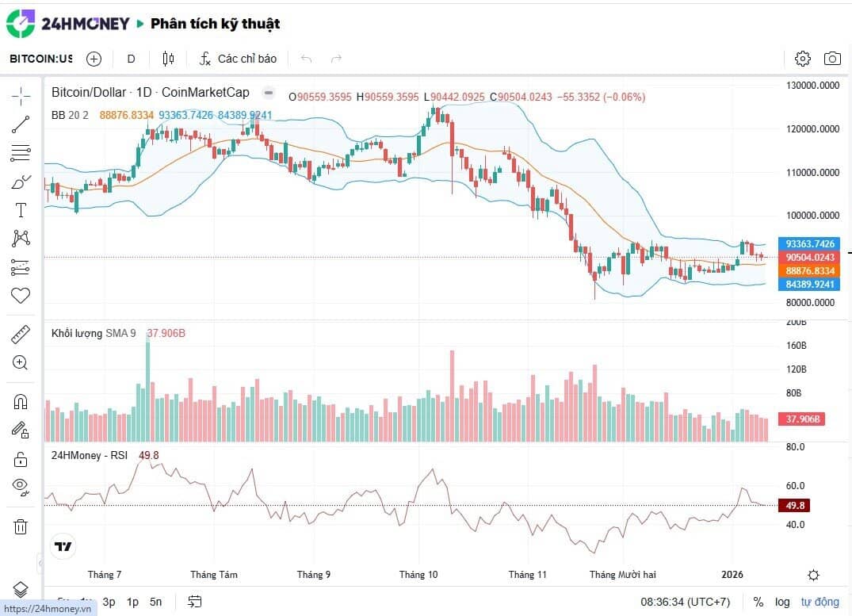
Task: Select the 5n date range tab
Action: 156,602
